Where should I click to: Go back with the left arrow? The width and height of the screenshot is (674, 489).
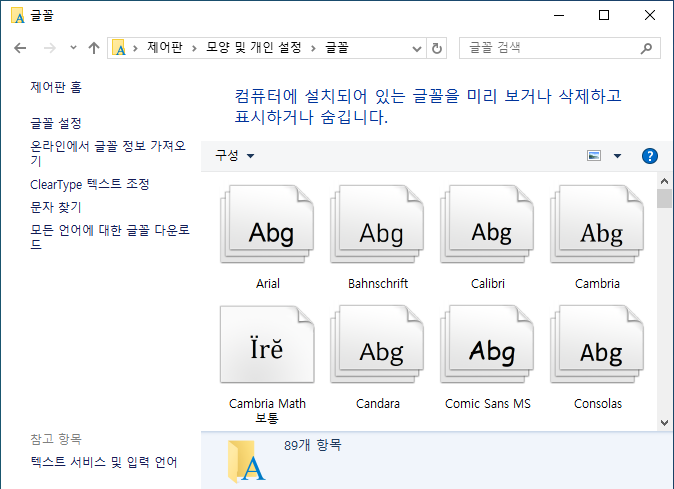click(20, 48)
